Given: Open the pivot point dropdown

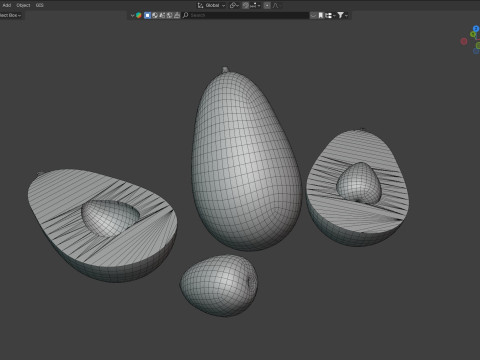Looking at the screenshot, I should pyautogui.click(x=234, y=5).
